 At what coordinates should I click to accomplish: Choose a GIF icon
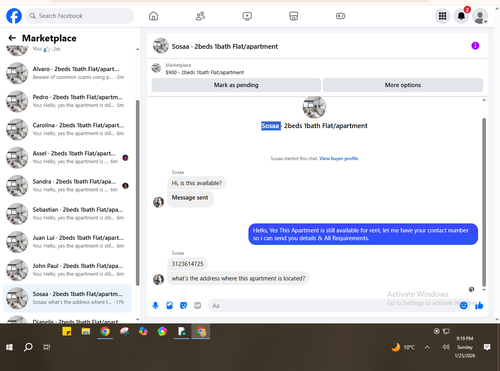pyautogui.click(x=198, y=305)
